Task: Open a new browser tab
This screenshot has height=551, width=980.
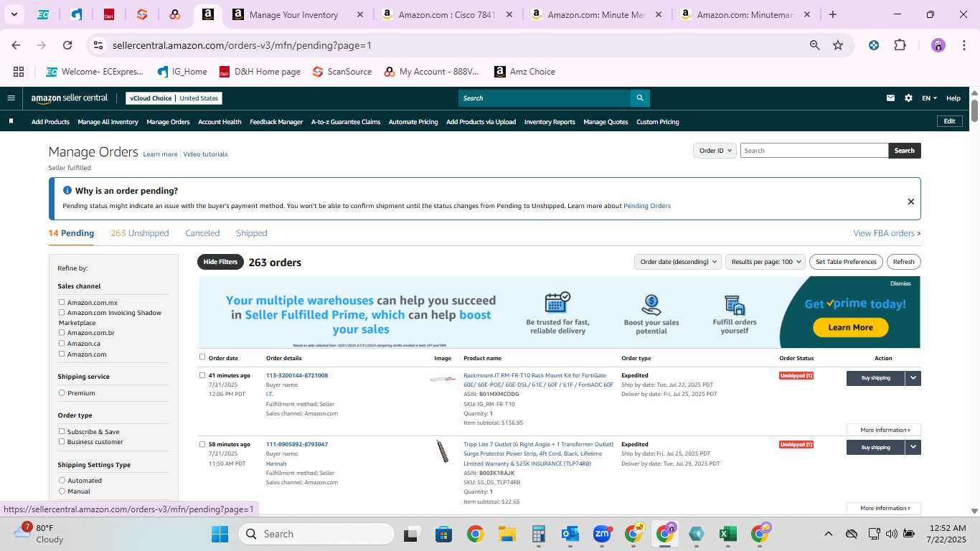Action: tap(832, 14)
